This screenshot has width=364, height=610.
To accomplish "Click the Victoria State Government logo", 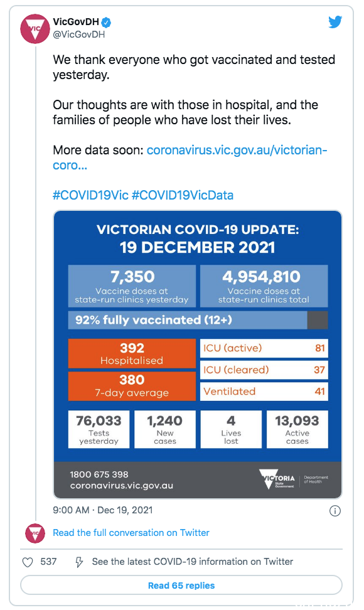I will (277, 479).
